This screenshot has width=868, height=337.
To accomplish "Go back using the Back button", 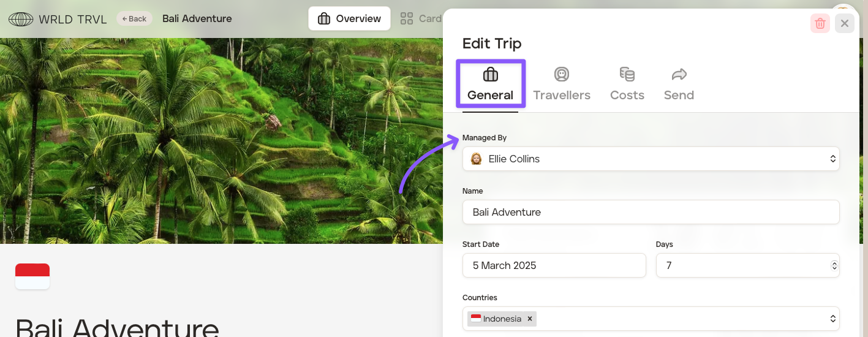I will point(134,19).
